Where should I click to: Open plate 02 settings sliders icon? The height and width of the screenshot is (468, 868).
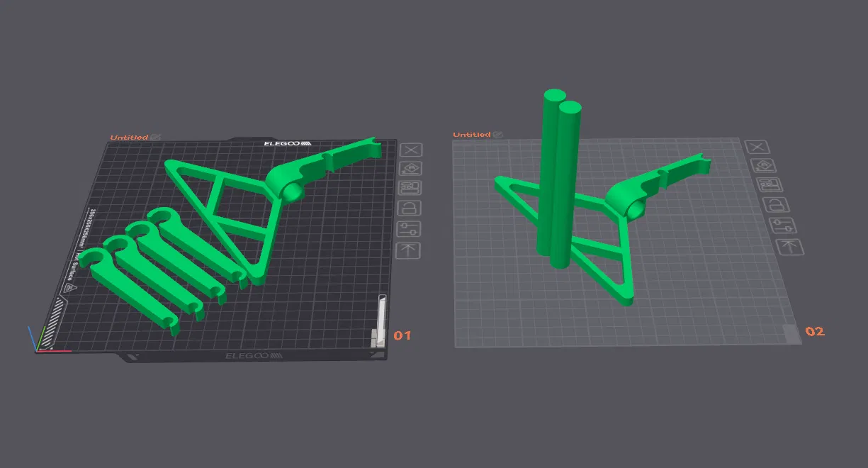[x=782, y=225]
